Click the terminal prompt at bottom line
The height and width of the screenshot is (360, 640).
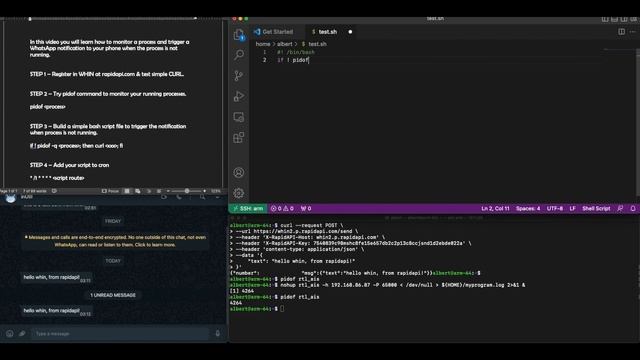click(x=257, y=309)
